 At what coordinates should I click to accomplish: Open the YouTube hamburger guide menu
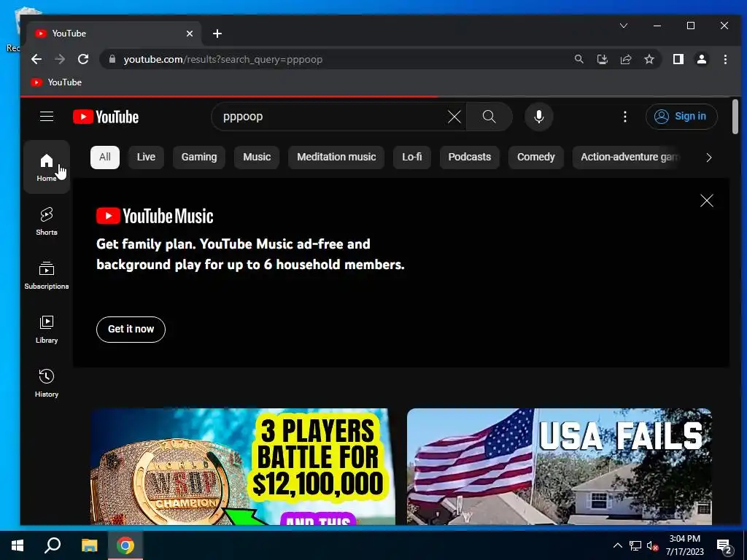coord(47,117)
